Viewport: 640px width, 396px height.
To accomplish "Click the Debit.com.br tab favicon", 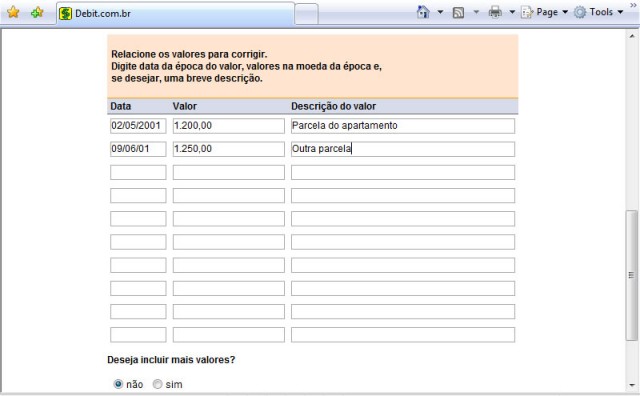I will [65, 13].
